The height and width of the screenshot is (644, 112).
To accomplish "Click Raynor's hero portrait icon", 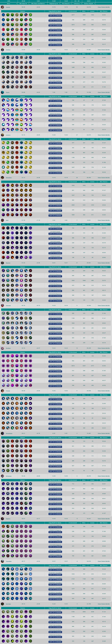I will tap(3, 263).
